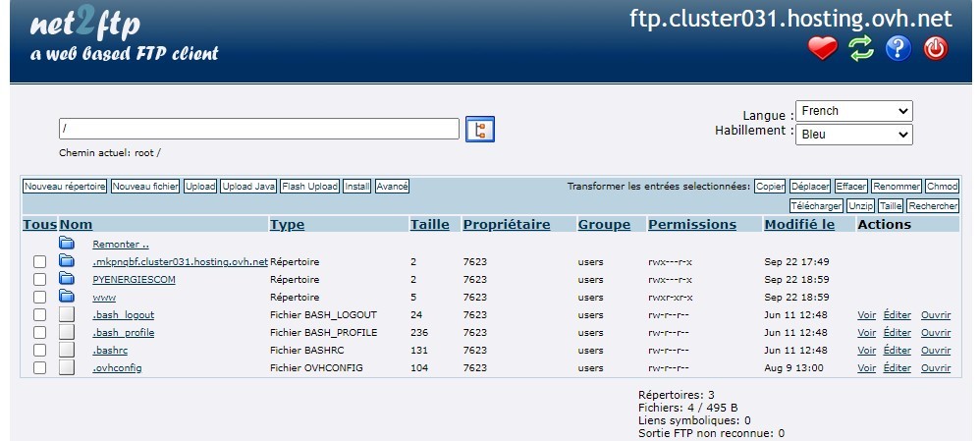The width and height of the screenshot is (980, 441).
Task: Click the red heart bookmark icon
Action: coord(823,48)
